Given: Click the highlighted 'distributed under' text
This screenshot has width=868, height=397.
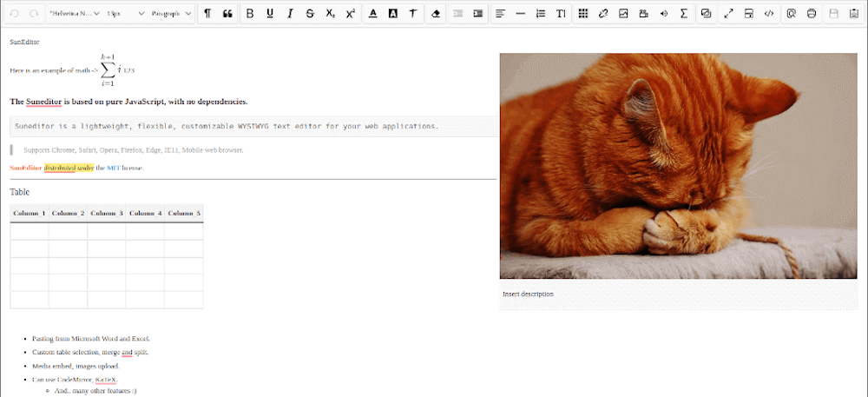Looking at the screenshot, I should coord(69,168).
